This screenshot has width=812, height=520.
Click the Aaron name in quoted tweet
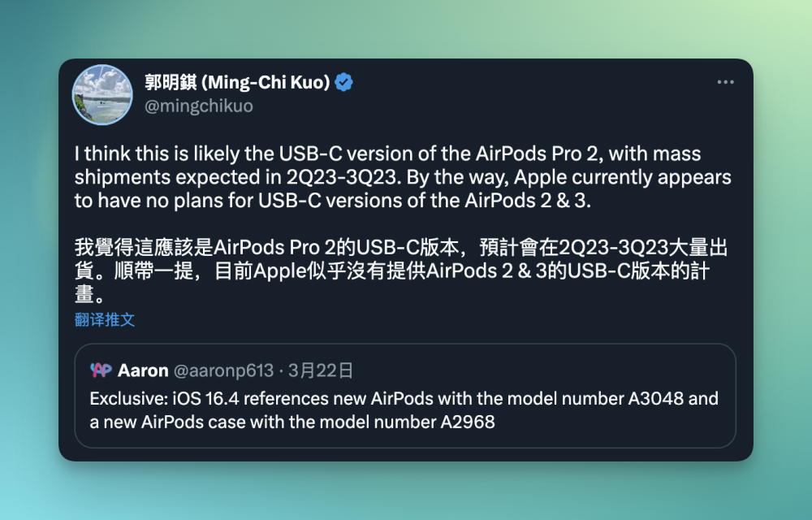tap(143, 370)
